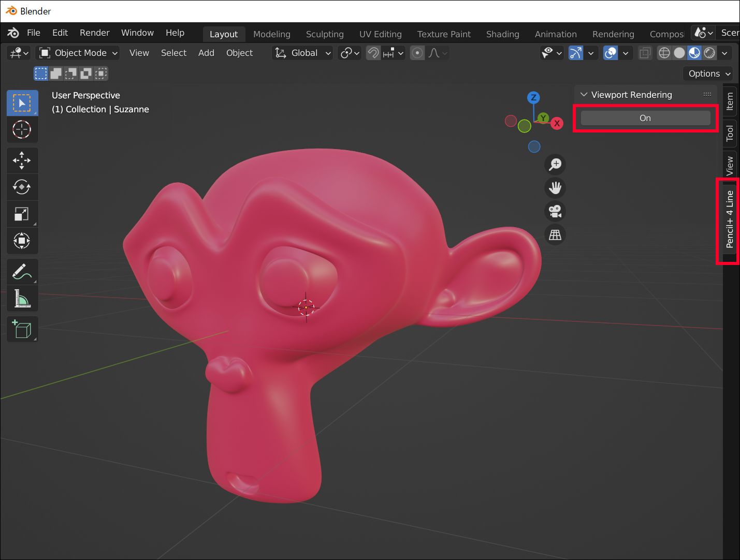Switch to material preview shading
Image resolution: width=740 pixels, height=560 pixels.
694,53
